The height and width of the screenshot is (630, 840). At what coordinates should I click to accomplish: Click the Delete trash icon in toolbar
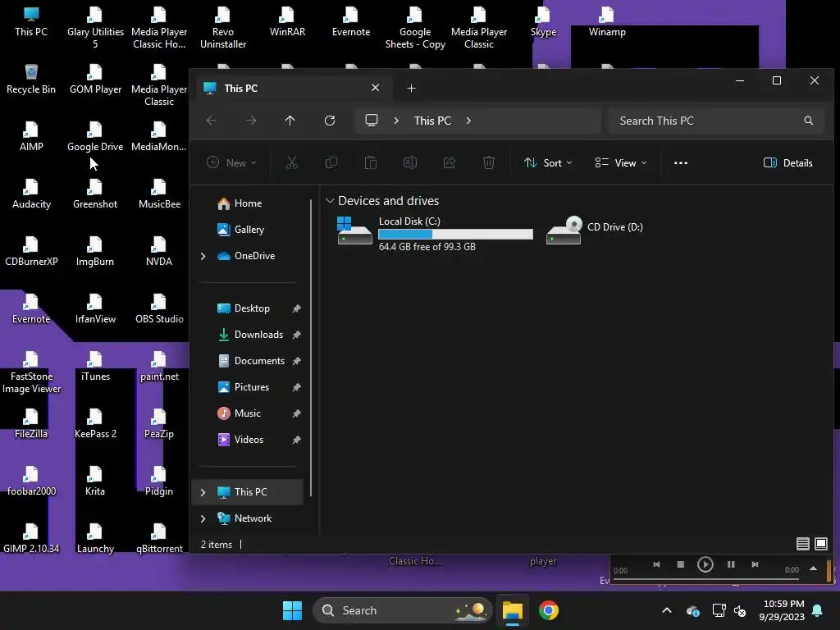tap(489, 163)
